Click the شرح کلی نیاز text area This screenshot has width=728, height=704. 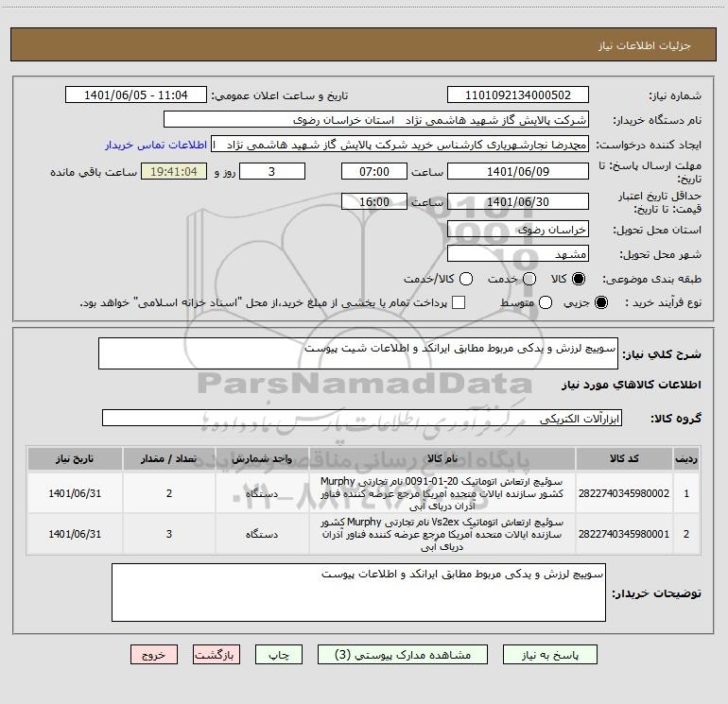(358, 353)
